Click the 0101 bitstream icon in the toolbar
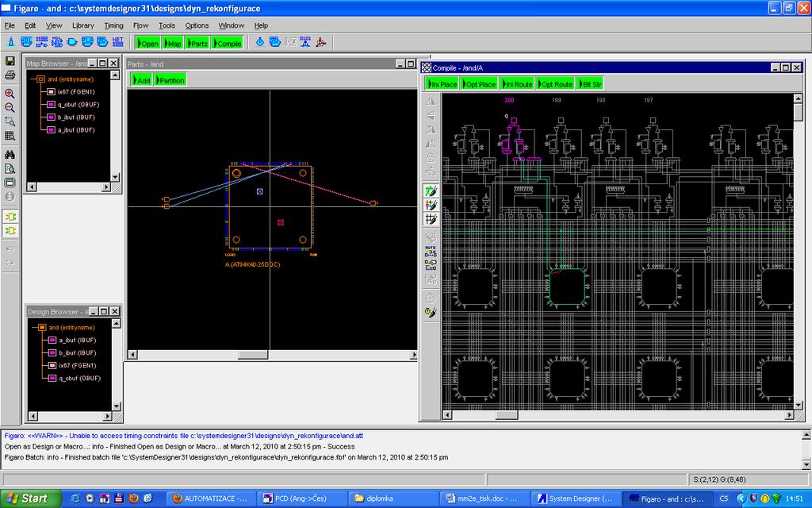The height and width of the screenshot is (508, 812). click(x=305, y=42)
